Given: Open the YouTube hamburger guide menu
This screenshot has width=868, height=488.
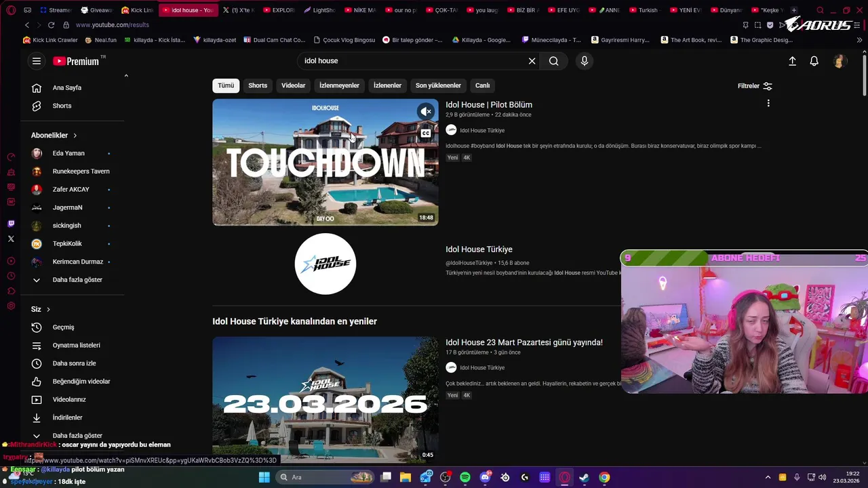Looking at the screenshot, I should pos(37,61).
